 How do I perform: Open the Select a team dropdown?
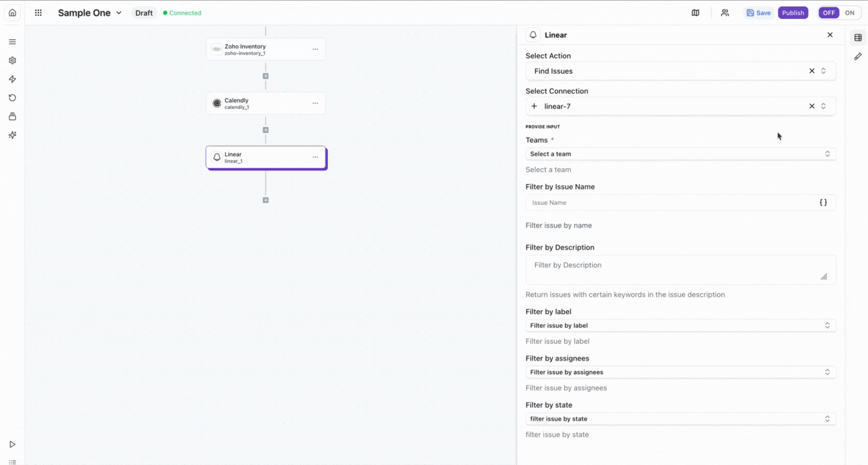(x=680, y=154)
